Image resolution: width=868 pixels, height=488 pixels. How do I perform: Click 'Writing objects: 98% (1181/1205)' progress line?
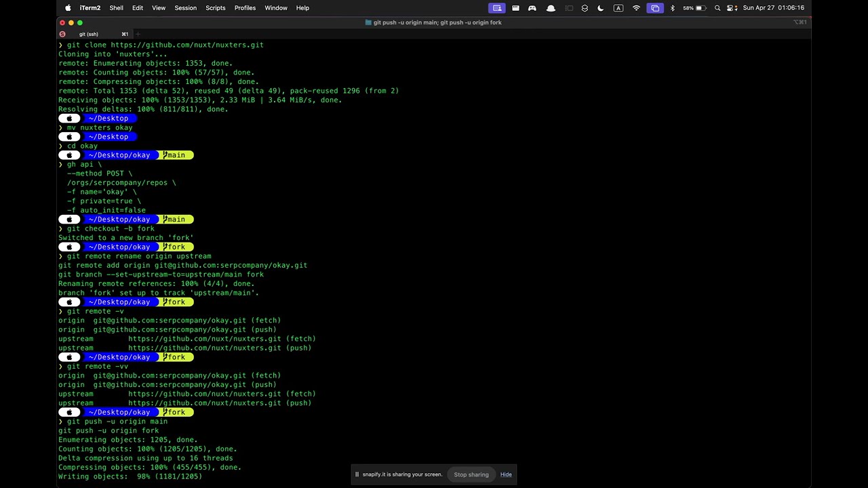(130, 476)
